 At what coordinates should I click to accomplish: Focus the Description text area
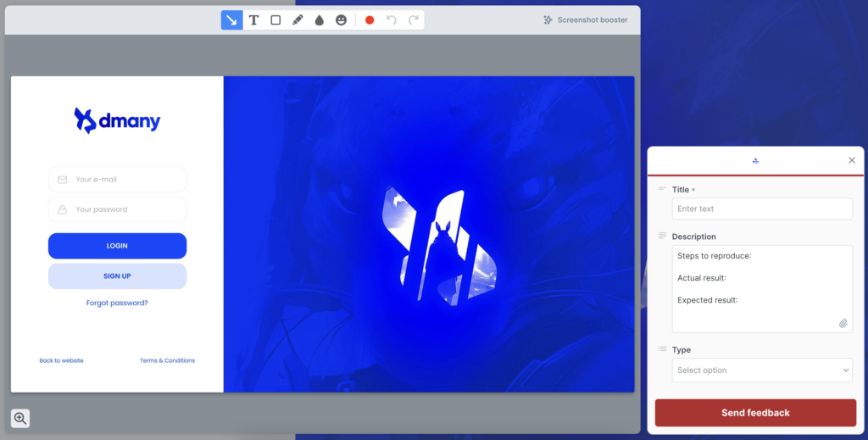tap(762, 288)
